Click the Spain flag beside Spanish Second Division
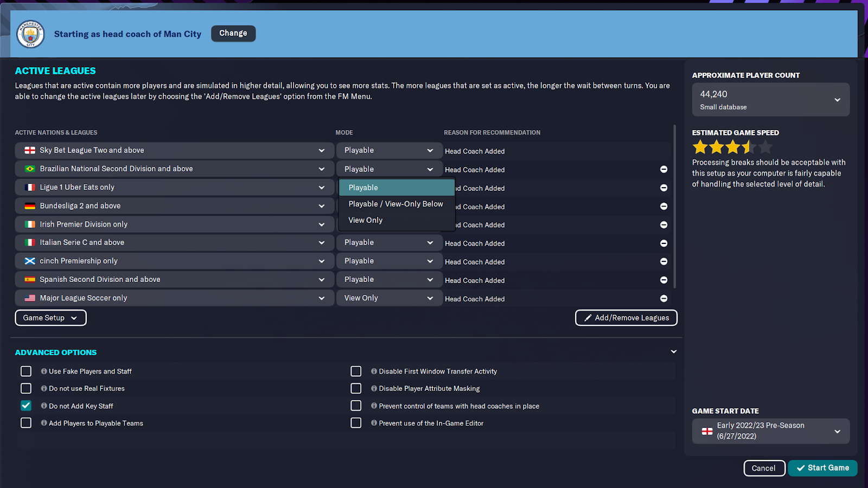Screen dimensions: 868x488 [30, 279]
